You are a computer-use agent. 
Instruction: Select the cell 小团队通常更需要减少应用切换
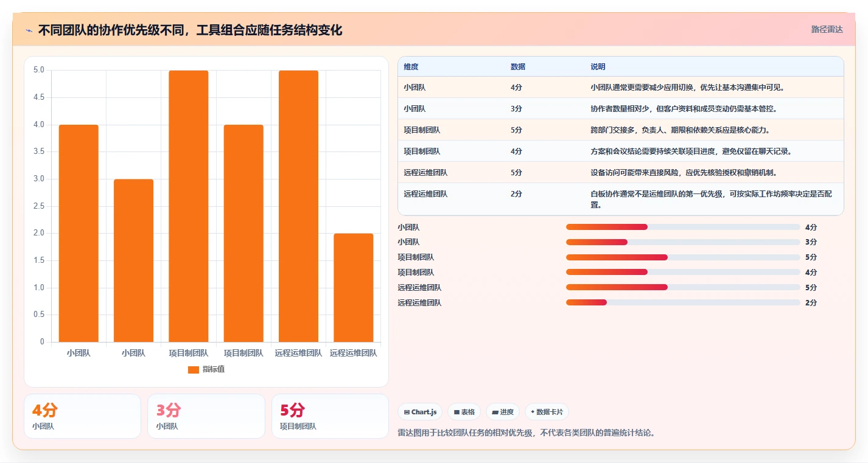(x=688, y=88)
